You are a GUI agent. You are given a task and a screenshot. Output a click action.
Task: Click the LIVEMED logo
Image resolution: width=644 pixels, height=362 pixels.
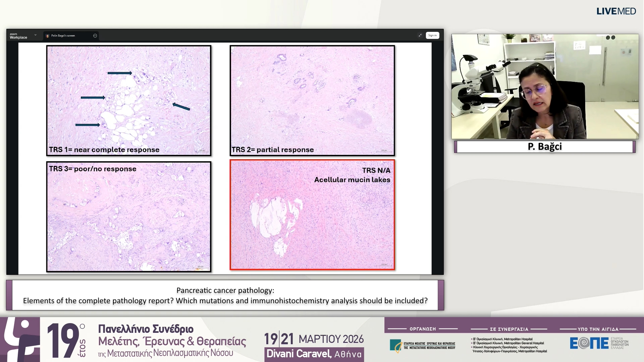point(616,11)
